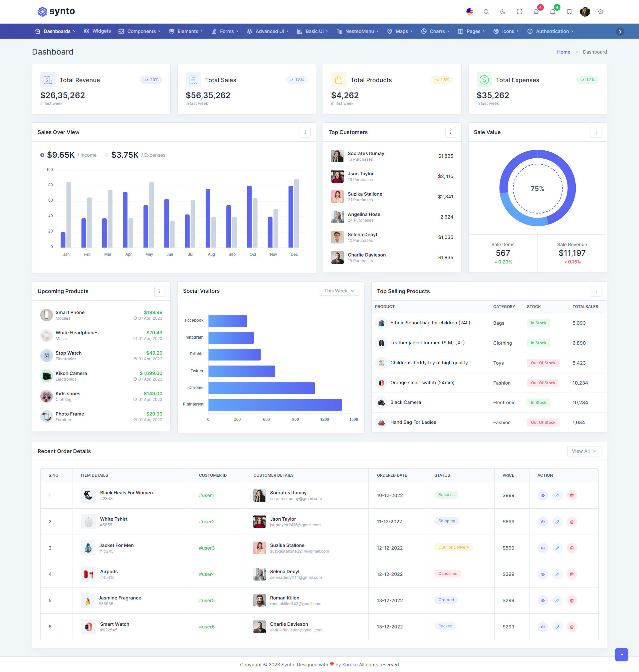Toggle dark mode moon icon
This screenshot has height=672, width=639.
[x=503, y=12]
